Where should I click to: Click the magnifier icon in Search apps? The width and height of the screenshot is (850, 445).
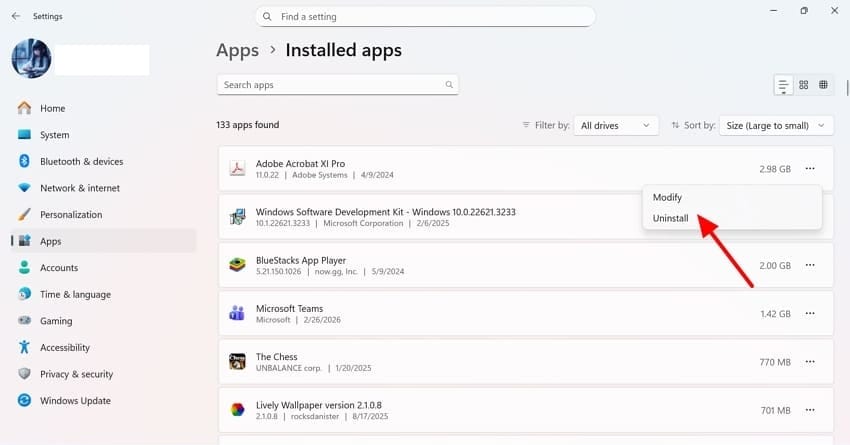tap(449, 85)
